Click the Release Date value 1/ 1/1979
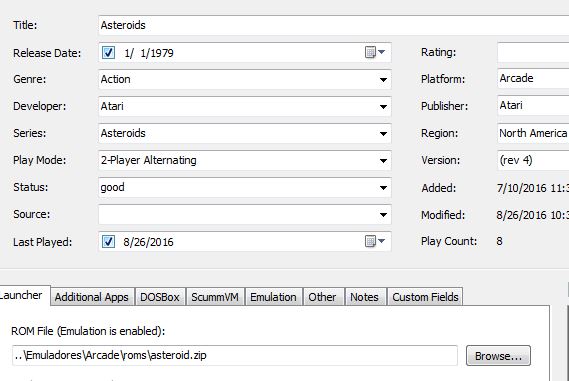 coord(149,53)
